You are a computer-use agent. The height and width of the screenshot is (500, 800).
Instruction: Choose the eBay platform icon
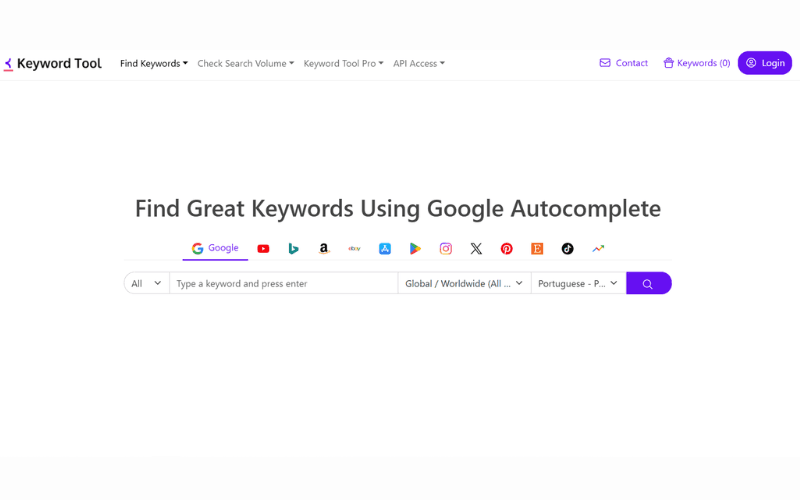point(354,249)
